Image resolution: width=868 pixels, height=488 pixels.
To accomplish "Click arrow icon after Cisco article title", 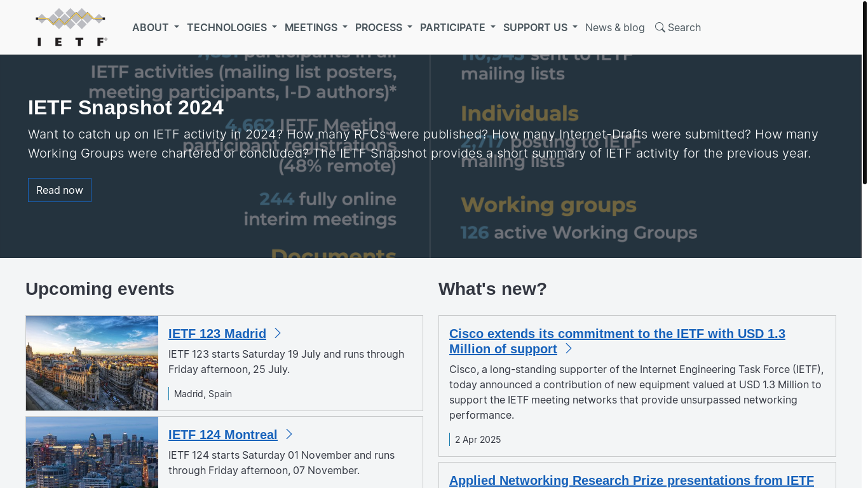I will click(x=569, y=348).
